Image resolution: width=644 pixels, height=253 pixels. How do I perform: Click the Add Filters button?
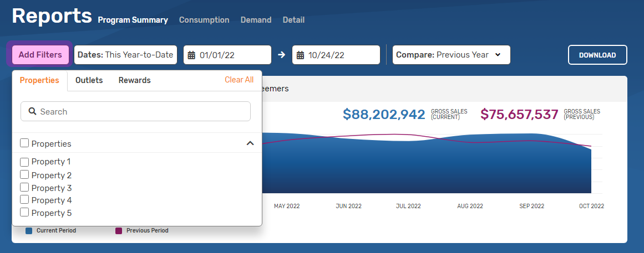40,55
